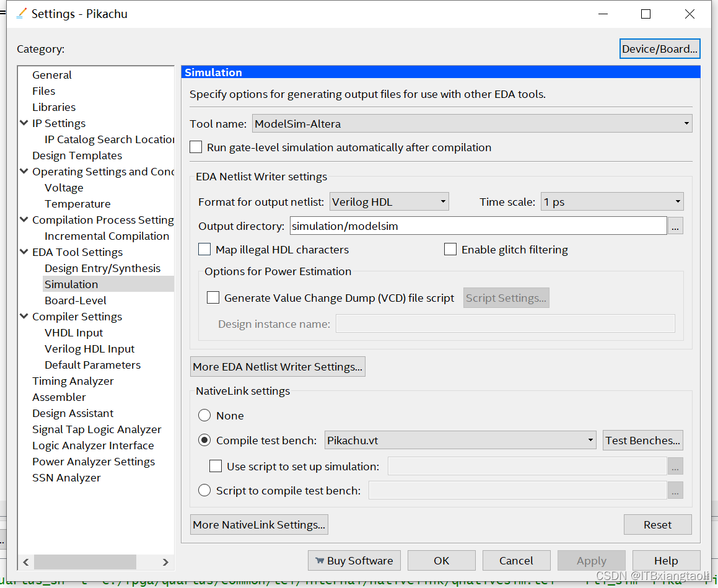This screenshot has width=718, height=588.
Task: Open the Pikachu.vt test bench dropdown
Action: 460,441
